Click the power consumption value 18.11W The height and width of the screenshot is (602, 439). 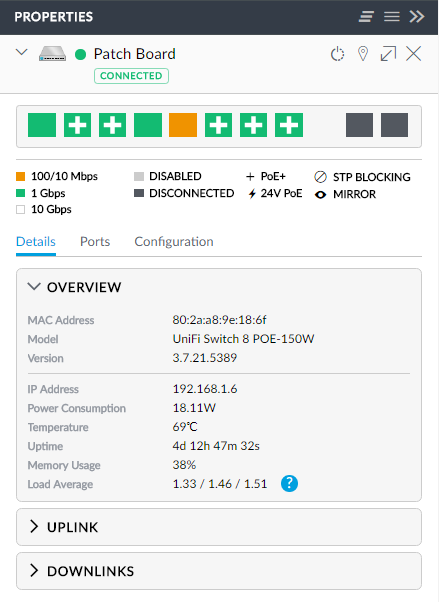[194, 408]
